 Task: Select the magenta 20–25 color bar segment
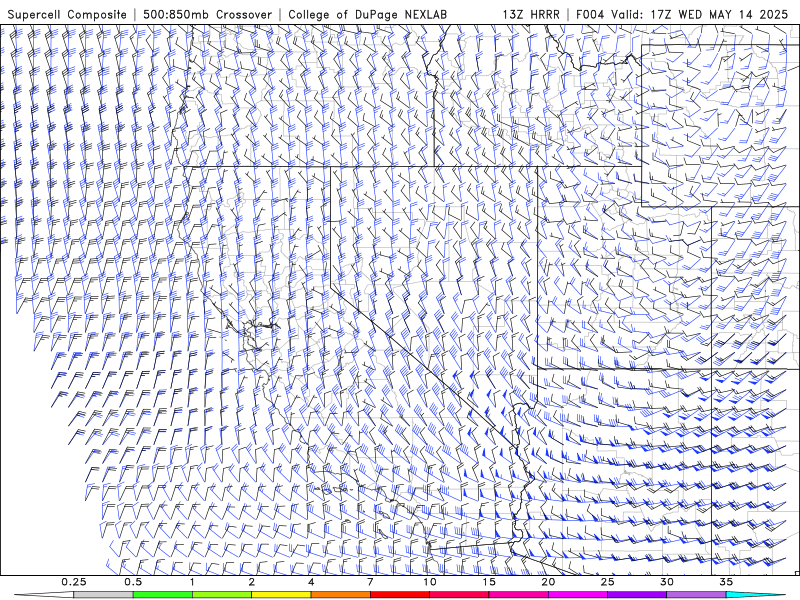(578, 595)
